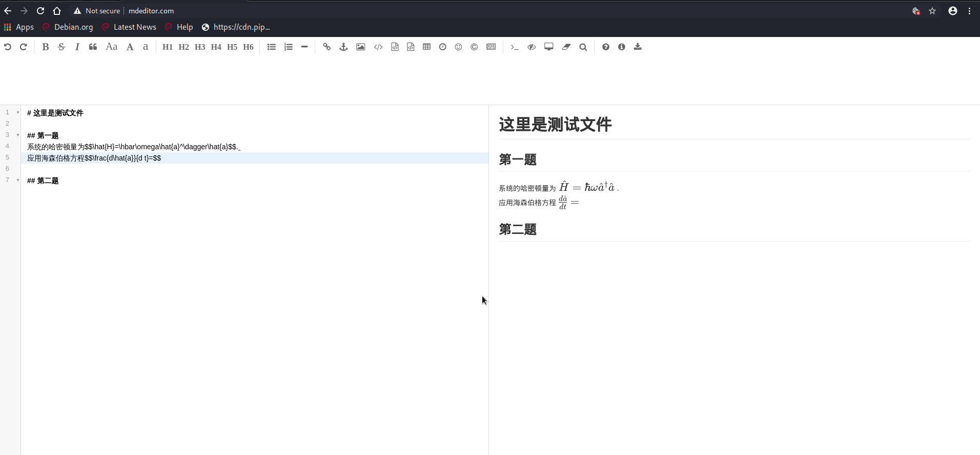The height and width of the screenshot is (455, 980).
Task: Insert date time using clock icon
Action: [x=442, y=47]
